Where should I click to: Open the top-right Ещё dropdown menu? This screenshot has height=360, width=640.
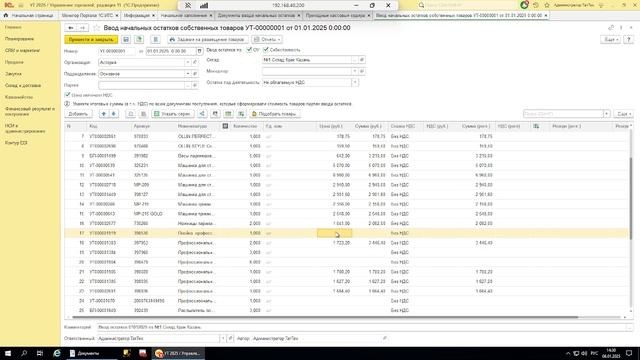point(610,40)
